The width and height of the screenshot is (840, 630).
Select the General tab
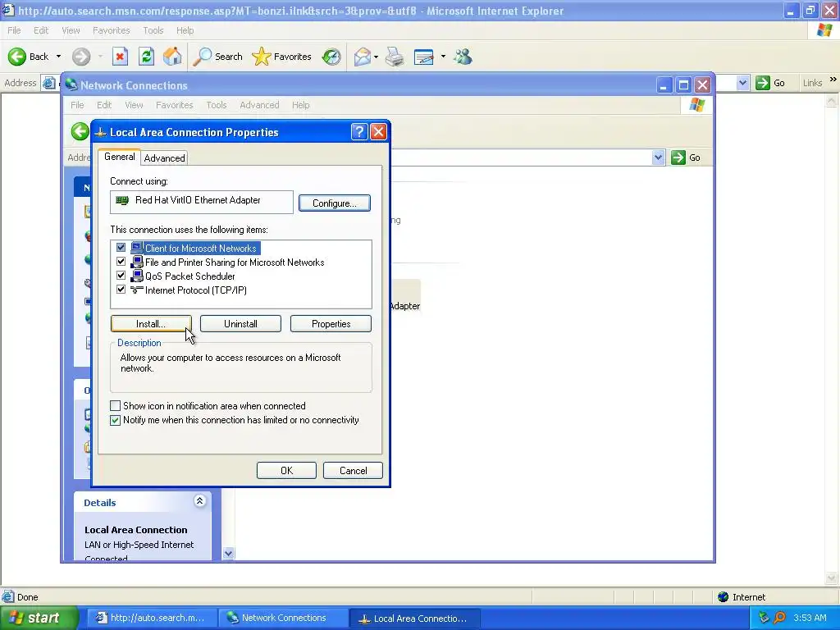pos(120,157)
